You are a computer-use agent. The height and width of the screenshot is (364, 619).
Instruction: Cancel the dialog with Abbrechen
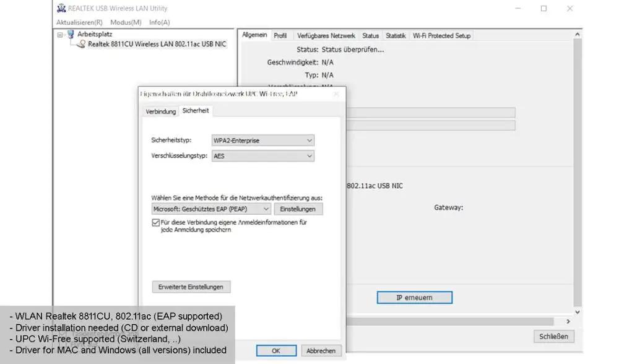coord(321,350)
